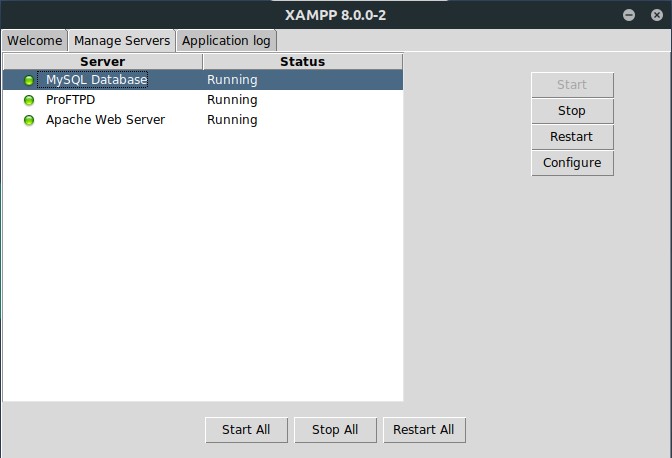Select the Manage Servers tab

[122, 41]
